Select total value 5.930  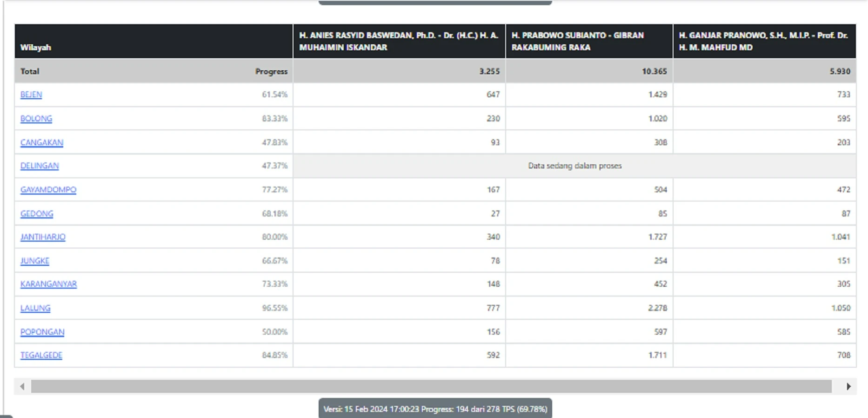click(x=840, y=71)
